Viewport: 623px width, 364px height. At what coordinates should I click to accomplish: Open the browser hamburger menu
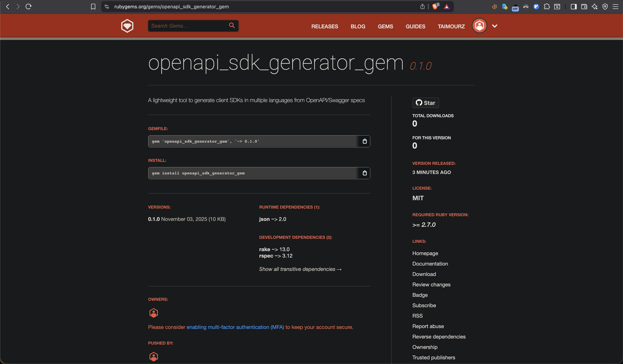click(615, 7)
